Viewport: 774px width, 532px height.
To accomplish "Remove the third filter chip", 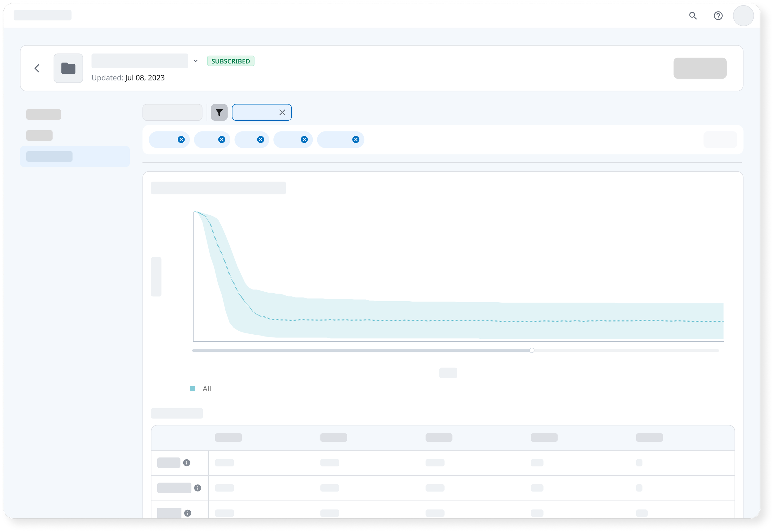I will click(261, 140).
